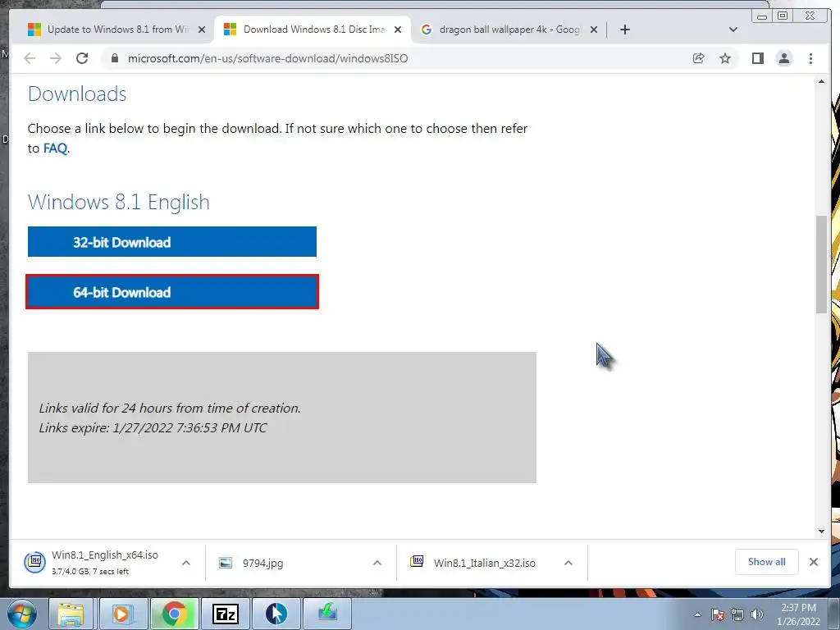The image size is (840, 630).
Task: Open network status tray icon
Action: pyautogui.click(x=737, y=614)
